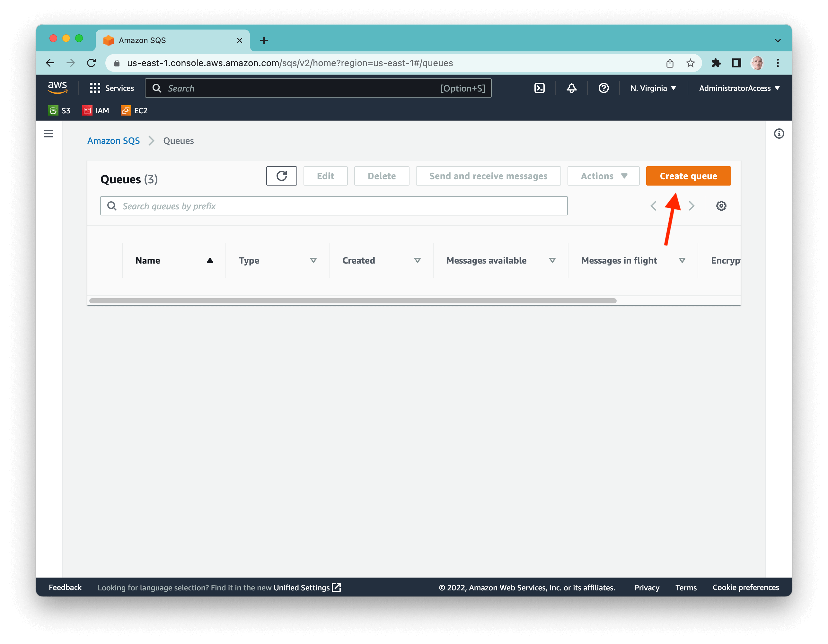This screenshot has height=644, width=828.
Task: Open the Type column filter
Action: click(x=313, y=260)
